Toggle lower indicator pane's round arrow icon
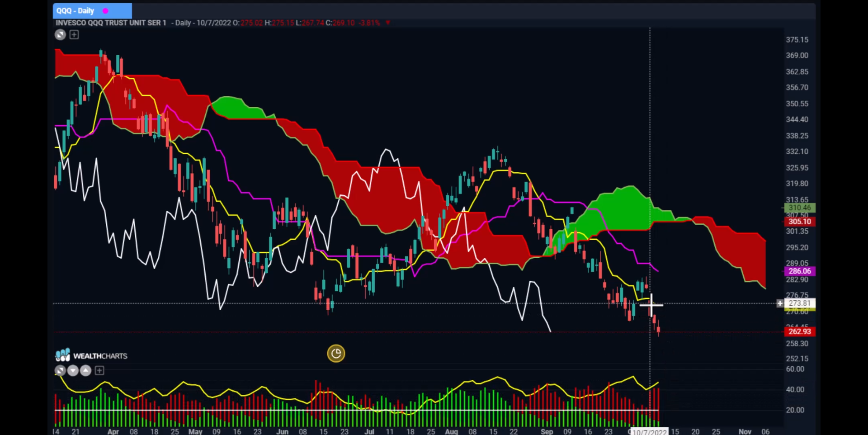Image resolution: width=868 pixels, height=435 pixels. 60,371
